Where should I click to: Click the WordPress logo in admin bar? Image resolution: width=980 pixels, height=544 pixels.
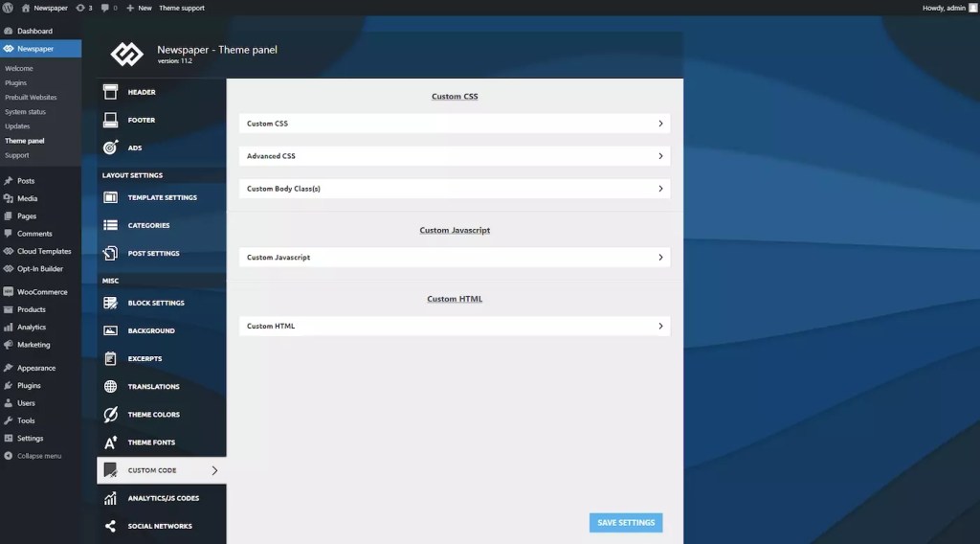coord(8,8)
